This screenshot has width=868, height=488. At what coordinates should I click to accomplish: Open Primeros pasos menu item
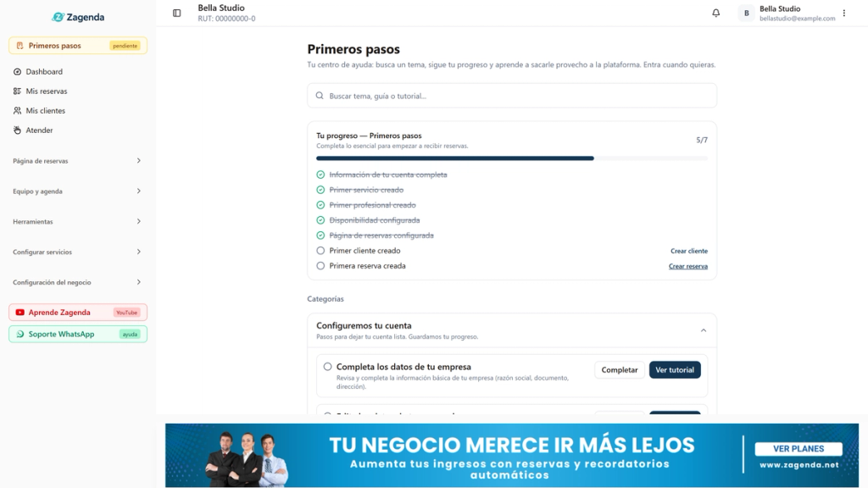tap(78, 46)
